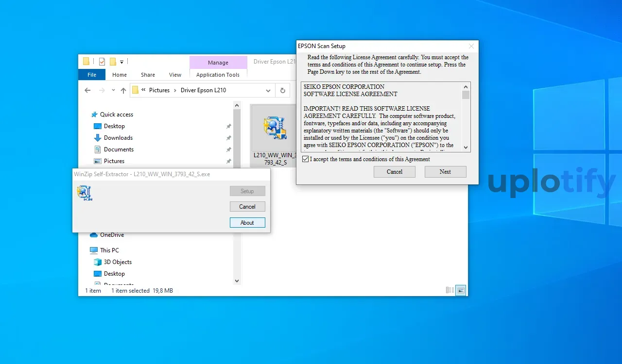Click the Pictures folder icon under Quick access
The width and height of the screenshot is (622, 364).
coord(97,161)
